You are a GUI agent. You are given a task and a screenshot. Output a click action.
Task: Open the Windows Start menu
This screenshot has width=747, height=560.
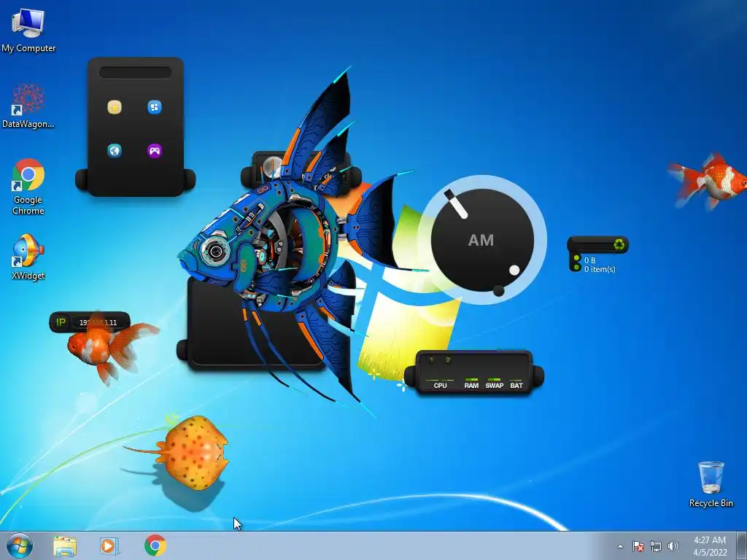20,545
